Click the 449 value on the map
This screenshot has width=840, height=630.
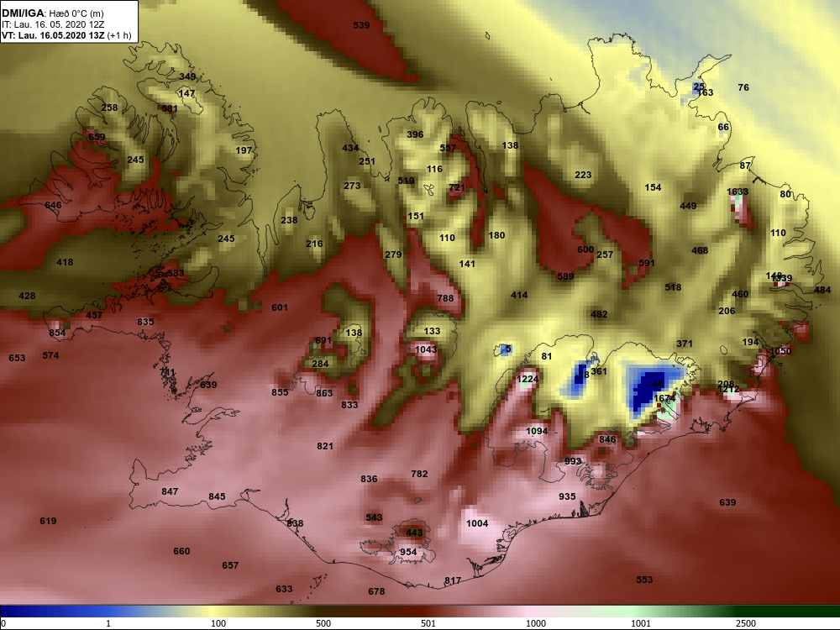688,206
